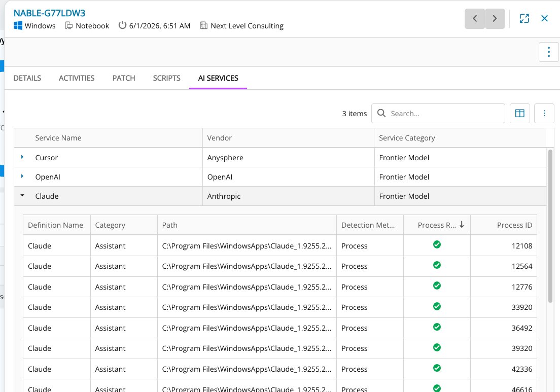Click the sort arrow in Process R... column
Screen dimensions: 560x392
click(462, 225)
